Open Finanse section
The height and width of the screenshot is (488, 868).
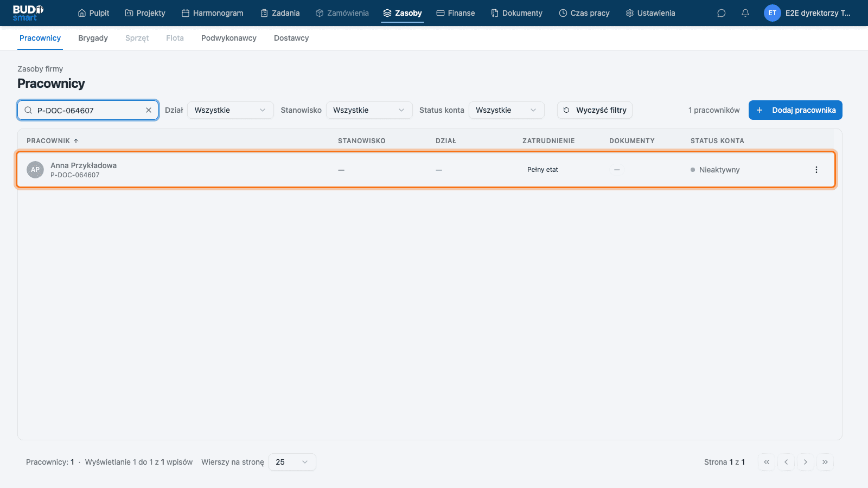[456, 13]
